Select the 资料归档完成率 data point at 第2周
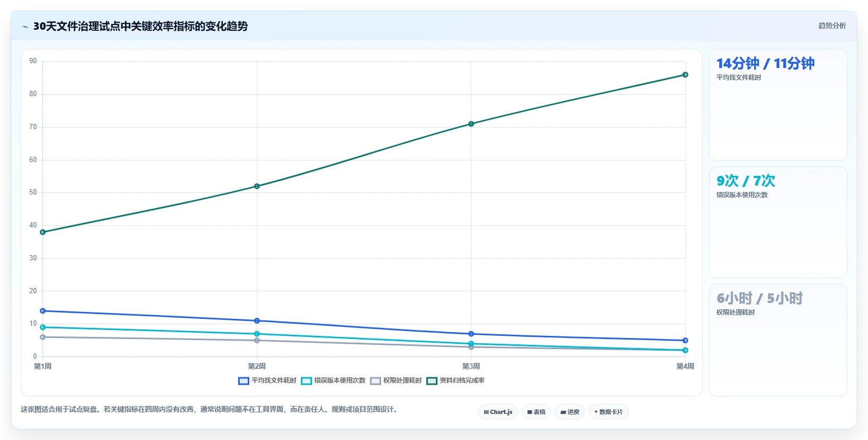The image size is (868, 440). click(257, 187)
